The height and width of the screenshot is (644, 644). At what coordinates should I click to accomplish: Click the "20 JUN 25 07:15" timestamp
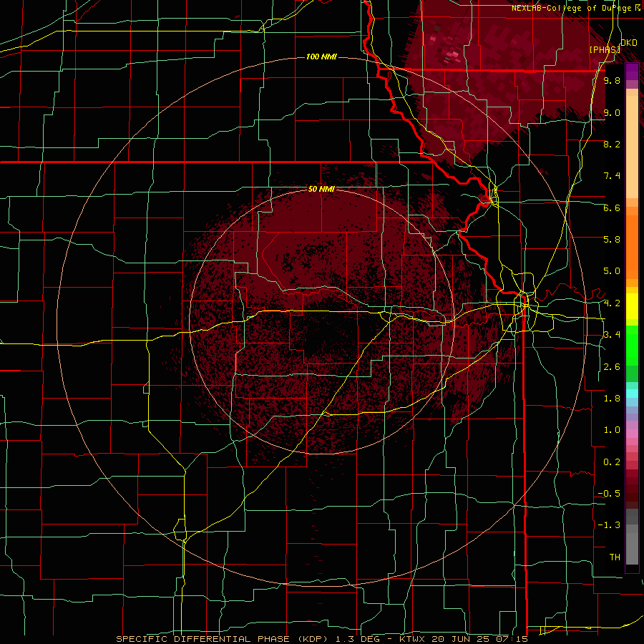tap(481, 639)
